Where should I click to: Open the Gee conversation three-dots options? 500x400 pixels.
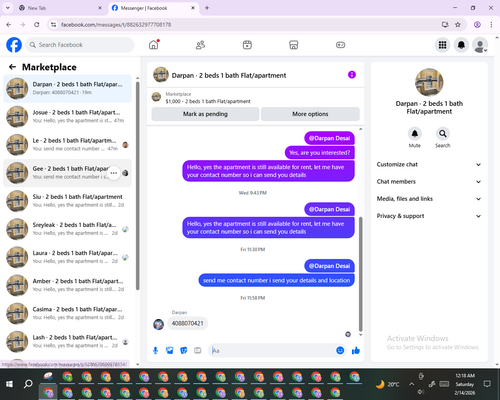tap(113, 173)
